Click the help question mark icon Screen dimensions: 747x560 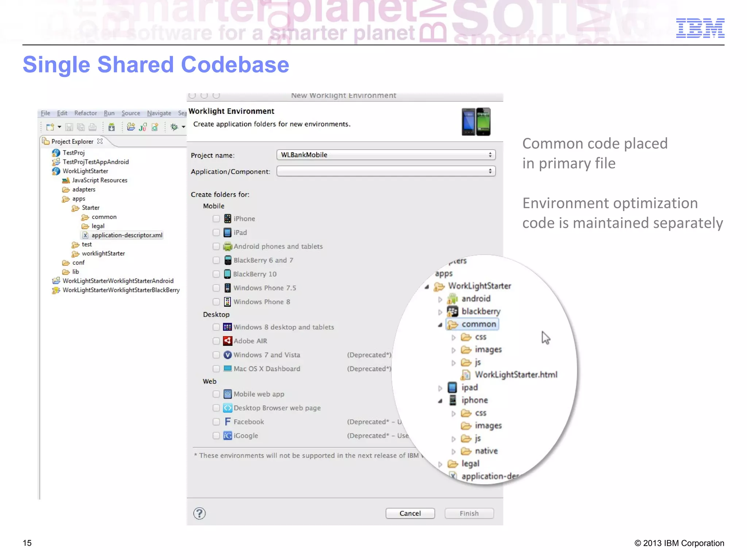point(199,513)
